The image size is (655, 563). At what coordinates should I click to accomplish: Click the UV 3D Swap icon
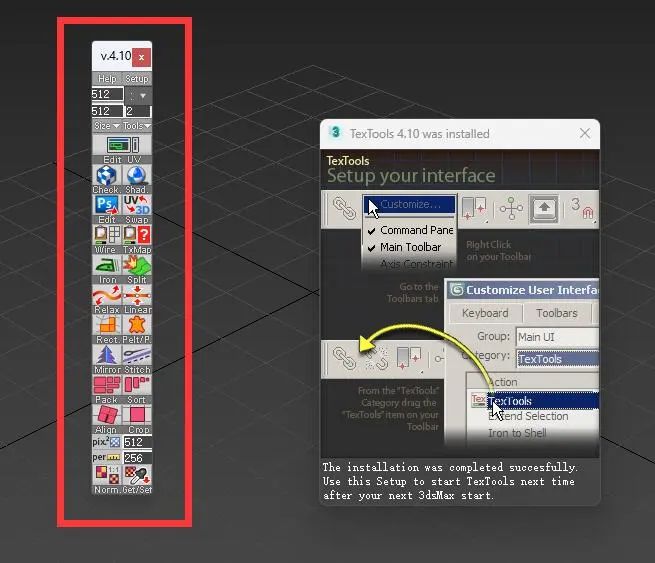[x=137, y=205]
